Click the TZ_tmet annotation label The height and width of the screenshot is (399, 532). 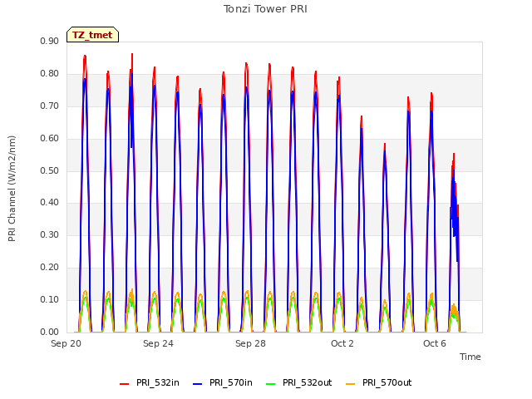click(x=92, y=35)
